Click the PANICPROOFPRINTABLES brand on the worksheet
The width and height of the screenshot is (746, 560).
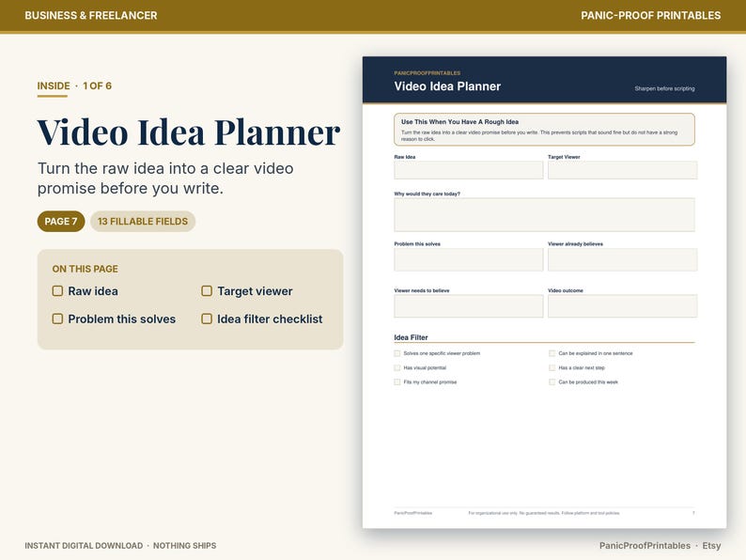427,72
